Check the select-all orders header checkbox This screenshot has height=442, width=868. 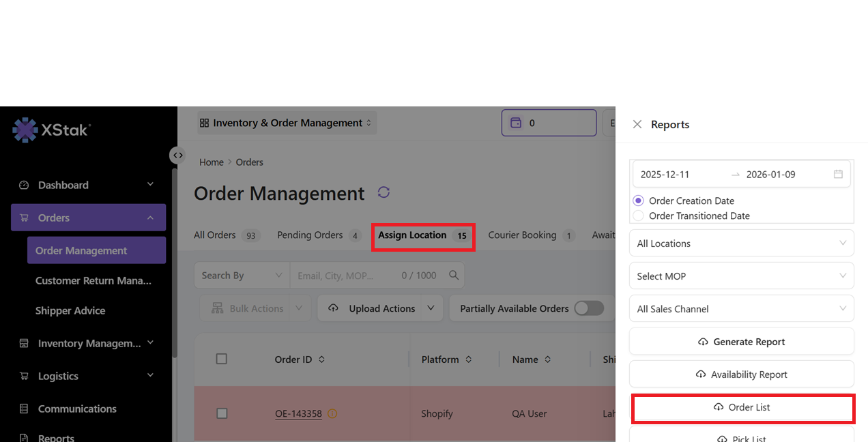point(221,359)
